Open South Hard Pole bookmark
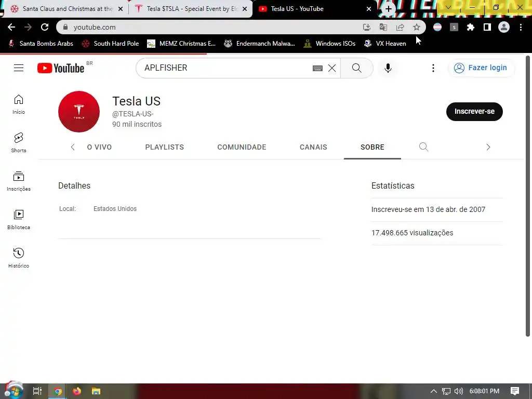 coord(111,44)
